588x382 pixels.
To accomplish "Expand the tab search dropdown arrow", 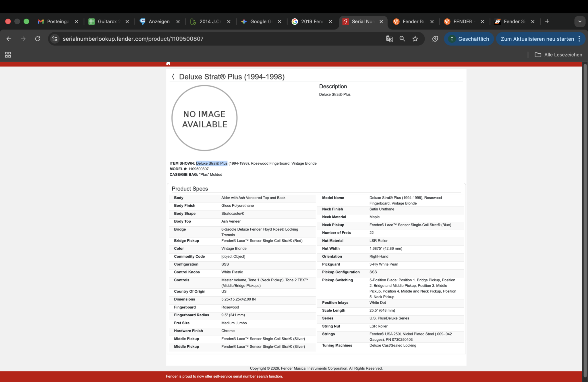I will 580,22.
